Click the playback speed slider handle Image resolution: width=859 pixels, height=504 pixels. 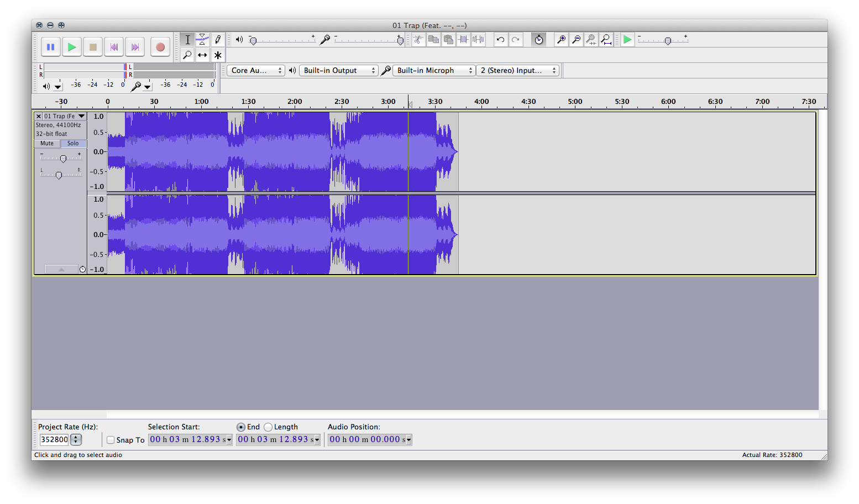click(x=668, y=41)
